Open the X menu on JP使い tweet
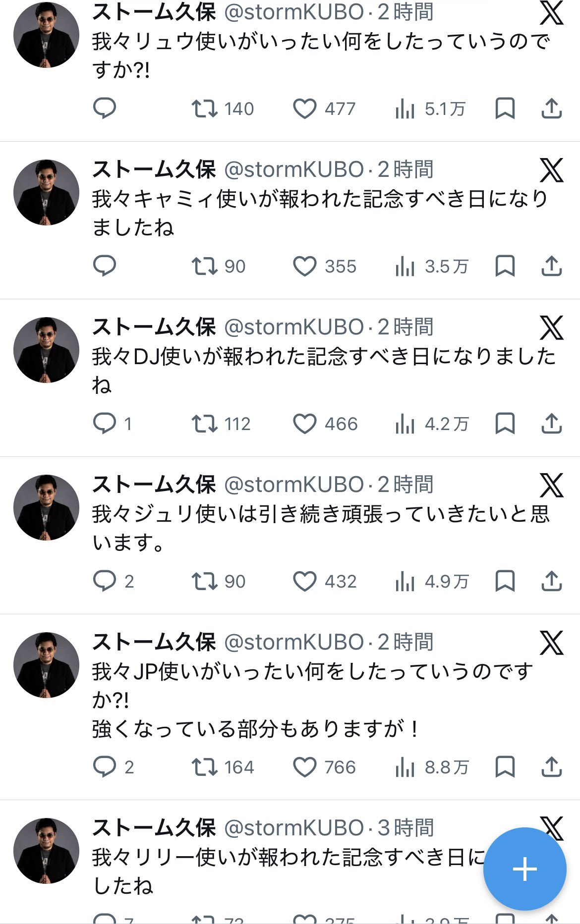The image size is (580, 924). coord(551,643)
